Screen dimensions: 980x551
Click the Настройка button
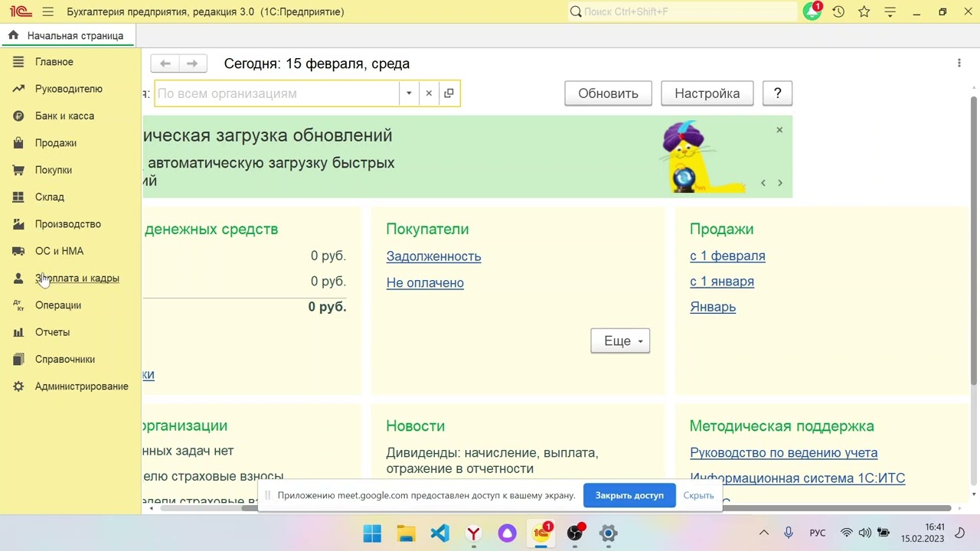[x=707, y=93]
